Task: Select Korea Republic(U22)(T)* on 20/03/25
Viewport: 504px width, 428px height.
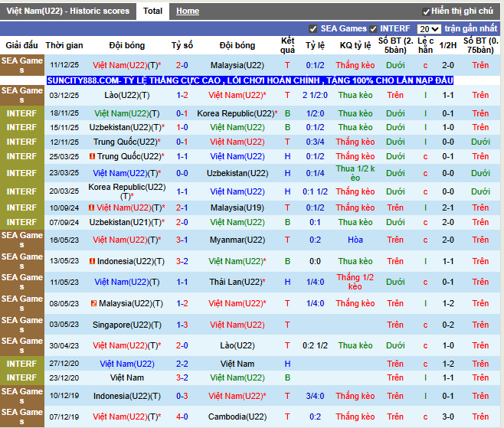Action: tap(127, 191)
